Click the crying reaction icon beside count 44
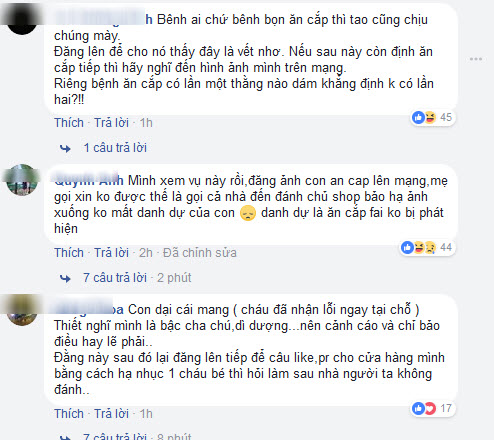494x440 pixels. 430,247
